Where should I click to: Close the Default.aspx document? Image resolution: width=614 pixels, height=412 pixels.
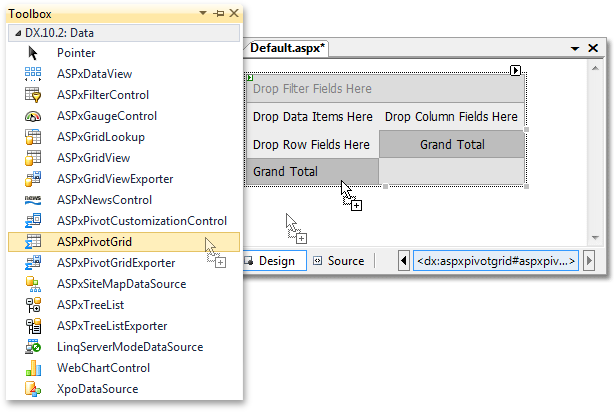593,48
